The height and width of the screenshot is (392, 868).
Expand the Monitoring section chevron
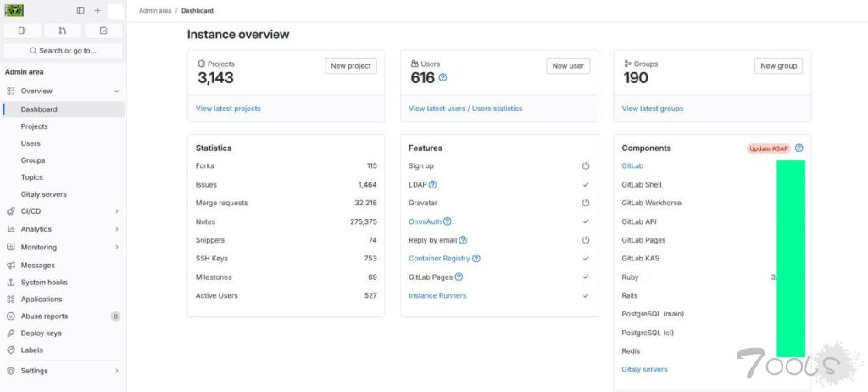click(x=116, y=247)
